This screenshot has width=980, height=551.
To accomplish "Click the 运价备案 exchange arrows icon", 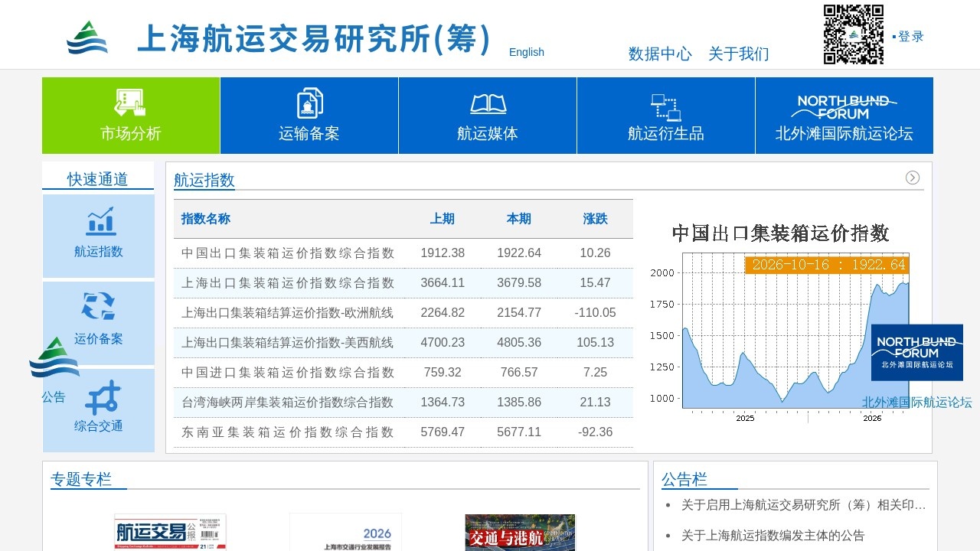I will pos(99,306).
